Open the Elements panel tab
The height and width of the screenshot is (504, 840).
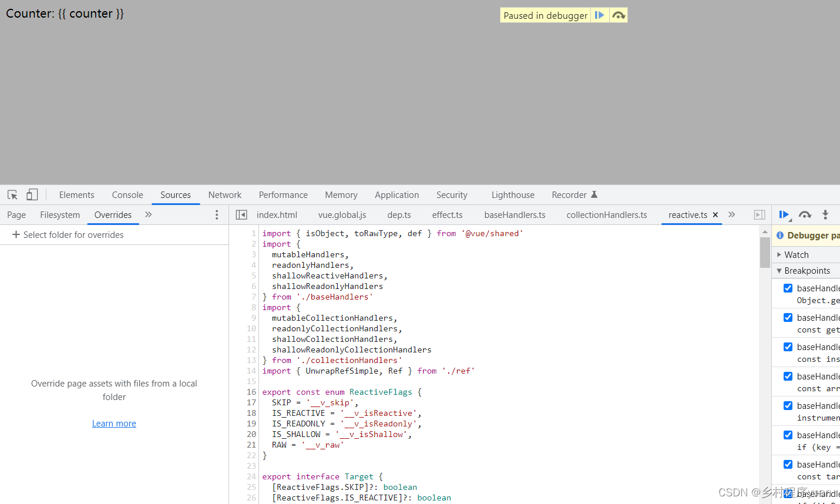[76, 195]
